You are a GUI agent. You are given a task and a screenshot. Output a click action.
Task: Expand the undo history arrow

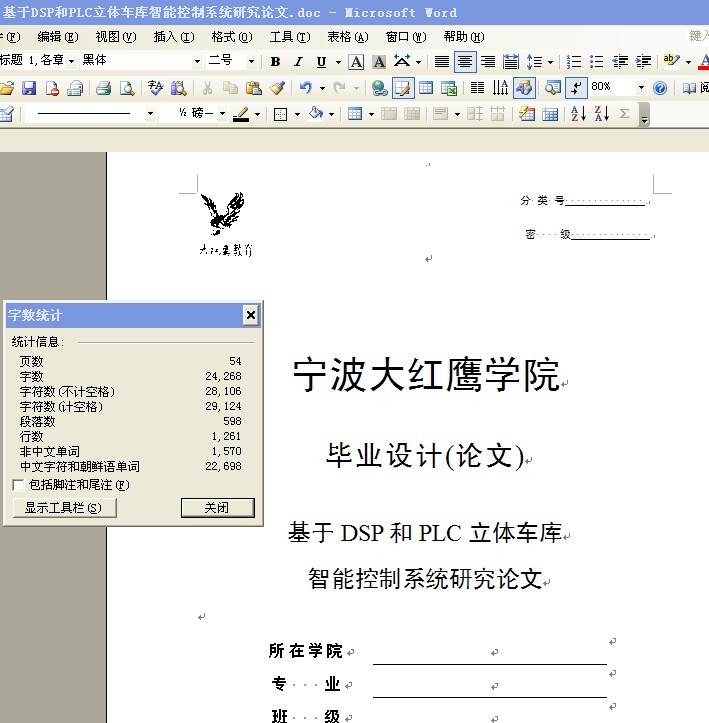(x=322, y=88)
